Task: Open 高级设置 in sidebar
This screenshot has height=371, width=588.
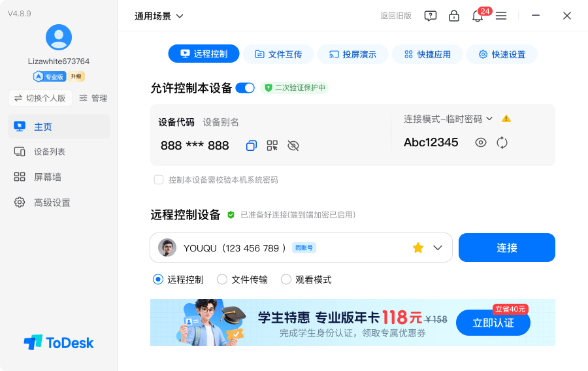Action: [59, 202]
